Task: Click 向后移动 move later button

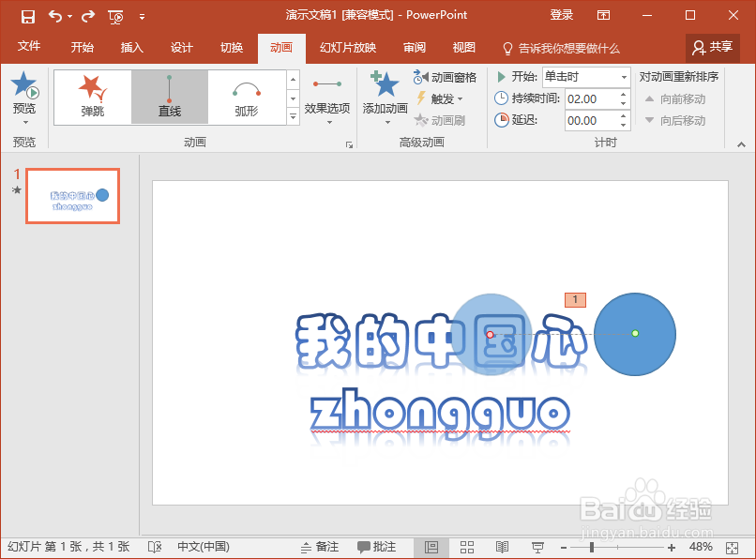Action: pyautogui.click(x=675, y=120)
